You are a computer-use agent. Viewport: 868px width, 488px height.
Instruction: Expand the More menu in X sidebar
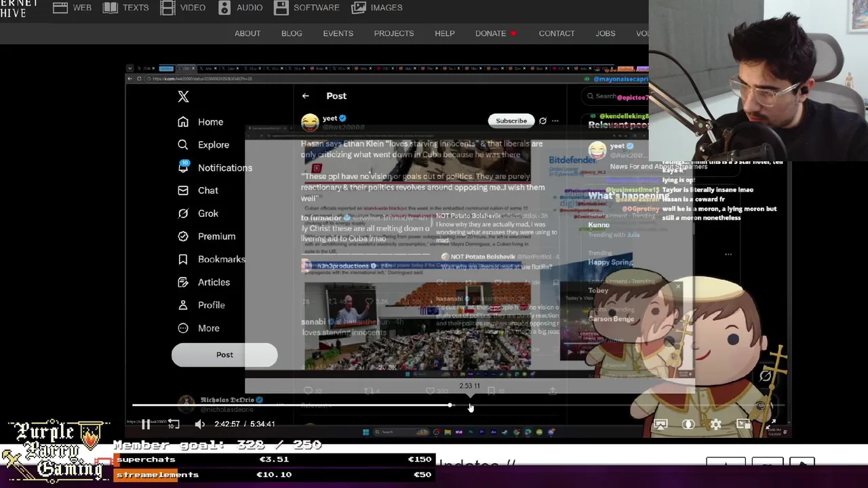point(199,328)
